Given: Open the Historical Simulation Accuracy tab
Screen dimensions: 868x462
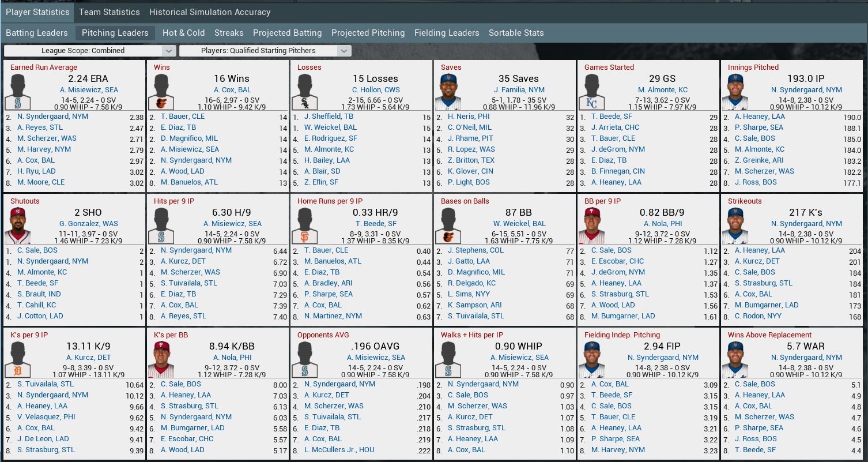Looking at the screenshot, I should [x=209, y=12].
